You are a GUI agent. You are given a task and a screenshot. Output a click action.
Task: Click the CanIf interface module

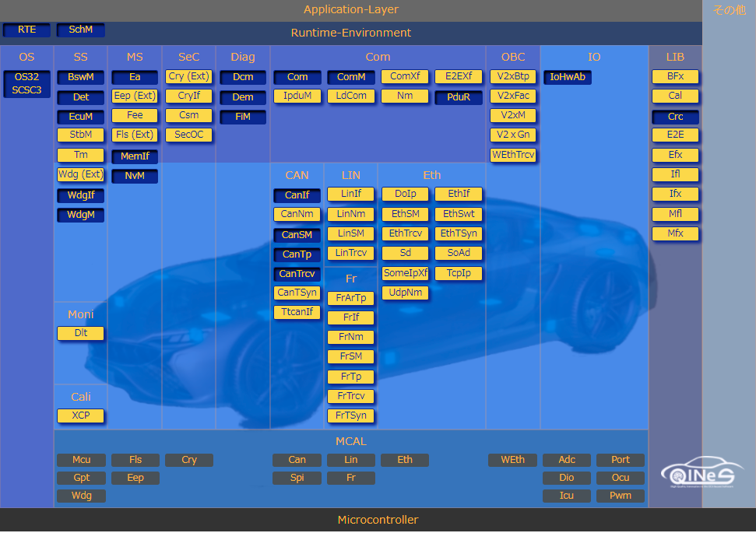coord(297,195)
